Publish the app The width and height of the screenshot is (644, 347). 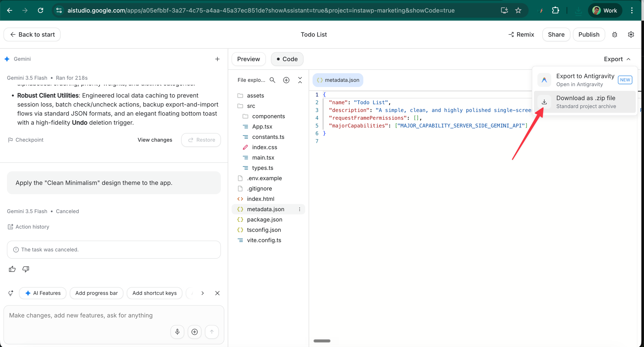pyautogui.click(x=589, y=34)
